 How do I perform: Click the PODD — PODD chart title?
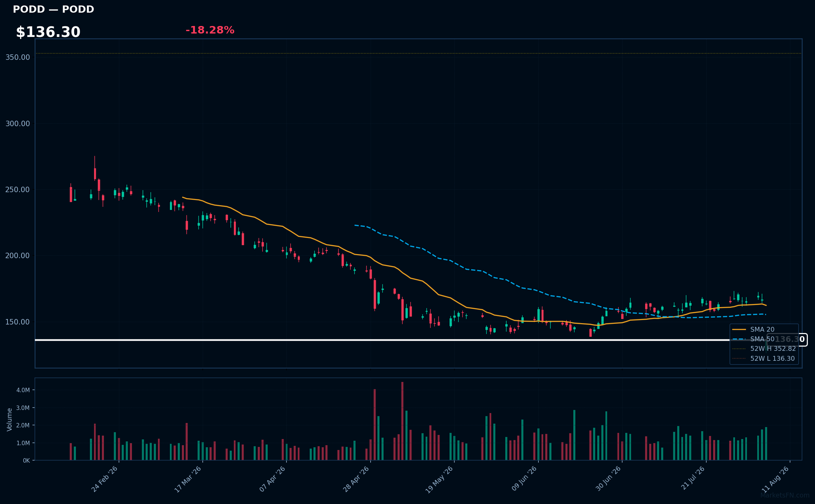point(53,9)
